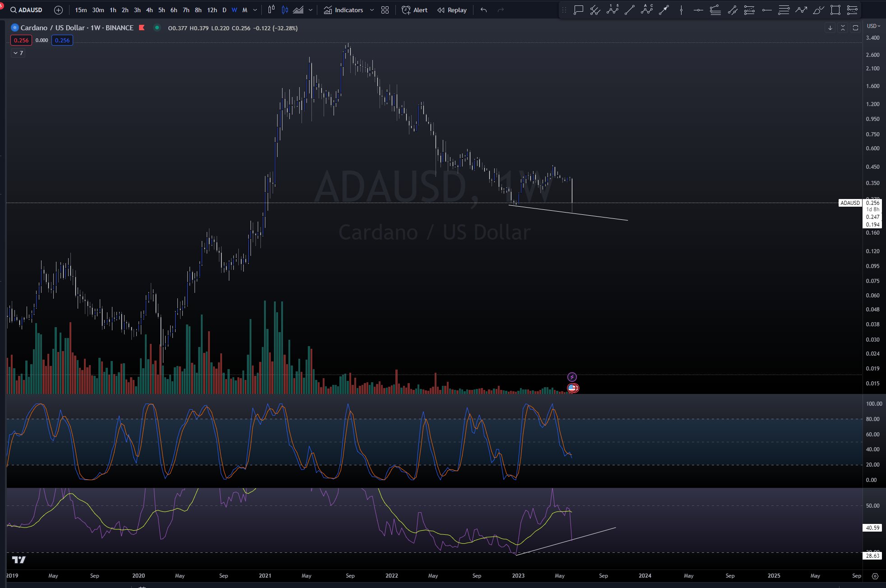Open the Indicators dialog
The height and width of the screenshot is (588, 886).
point(343,10)
